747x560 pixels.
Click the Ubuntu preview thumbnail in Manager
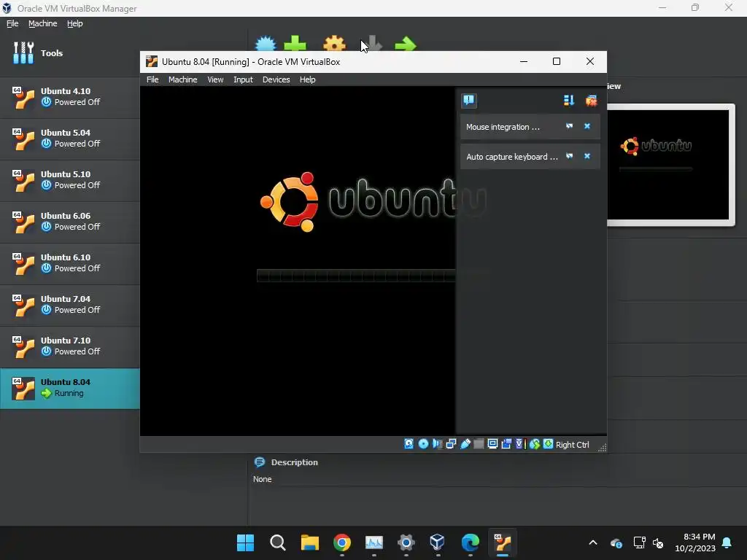[x=668, y=165]
